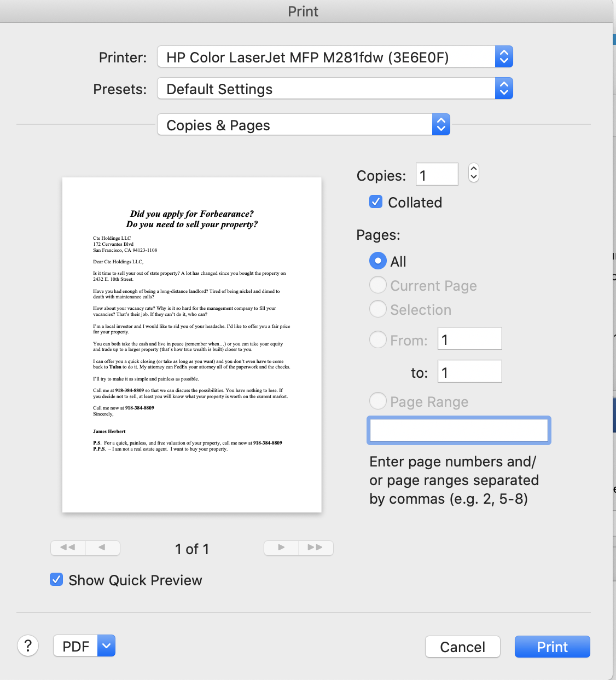
Task: Go to the previous preview page
Action: point(103,548)
